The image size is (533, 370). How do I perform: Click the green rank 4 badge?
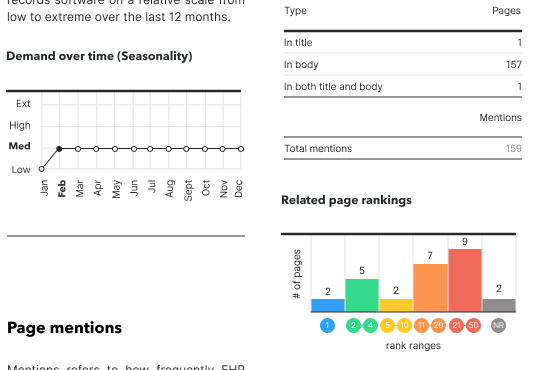[x=370, y=325]
